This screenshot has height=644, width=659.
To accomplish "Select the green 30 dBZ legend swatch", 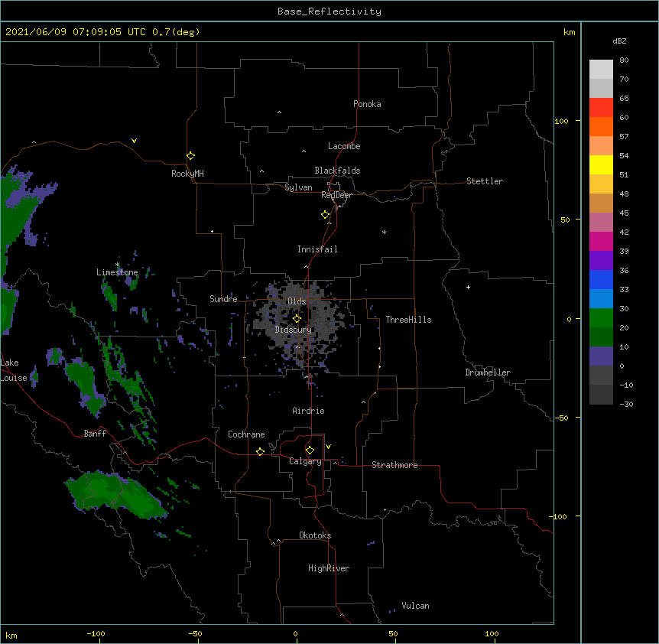I will [x=601, y=318].
